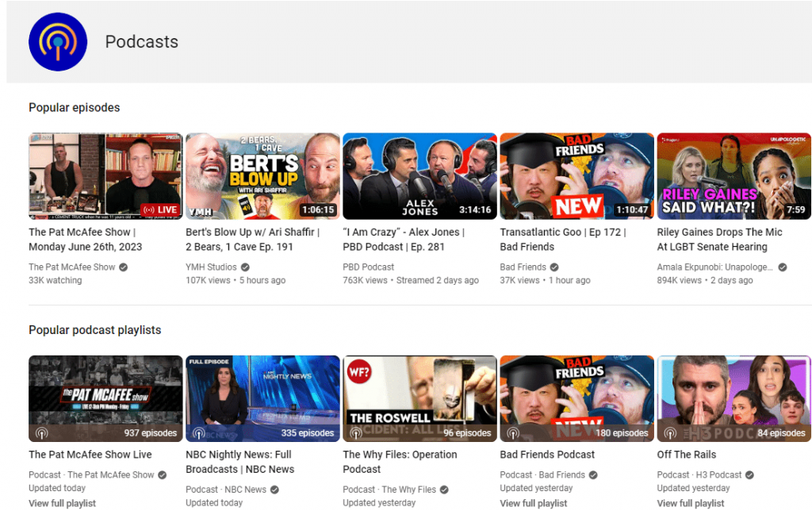Go to PBD Podcast channel
Image resolution: width=812 pixels, height=511 pixels.
[368, 267]
